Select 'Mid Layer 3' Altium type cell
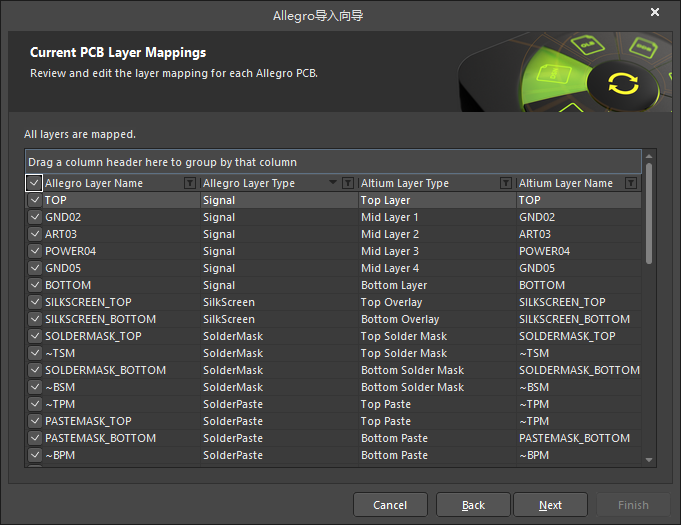The width and height of the screenshot is (681, 525). coord(437,251)
